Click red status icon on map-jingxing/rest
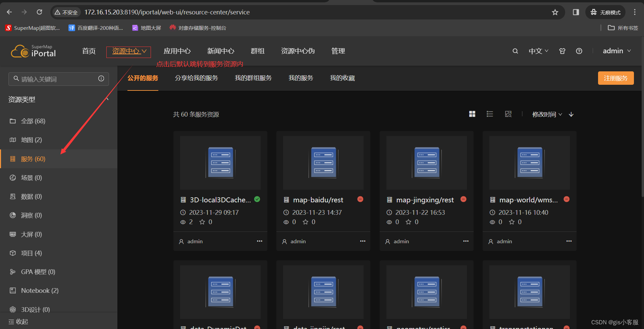The width and height of the screenshot is (644, 329). pos(464,199)
